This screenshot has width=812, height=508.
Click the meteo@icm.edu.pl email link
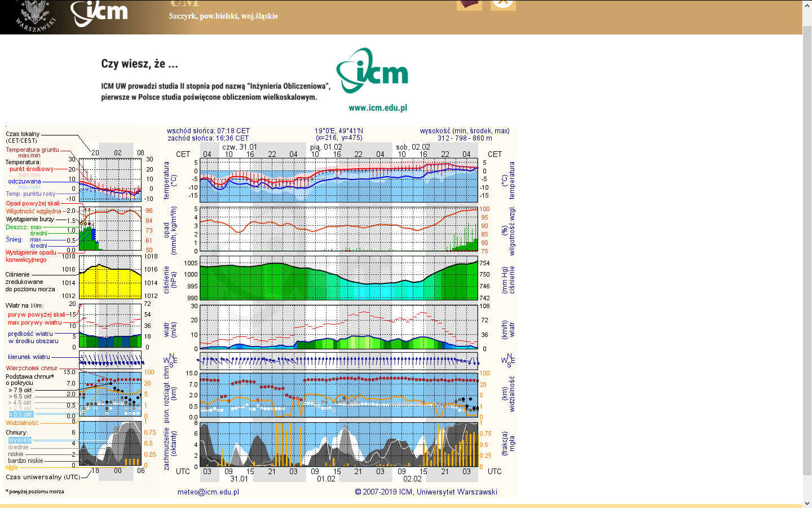pos(209,492)
